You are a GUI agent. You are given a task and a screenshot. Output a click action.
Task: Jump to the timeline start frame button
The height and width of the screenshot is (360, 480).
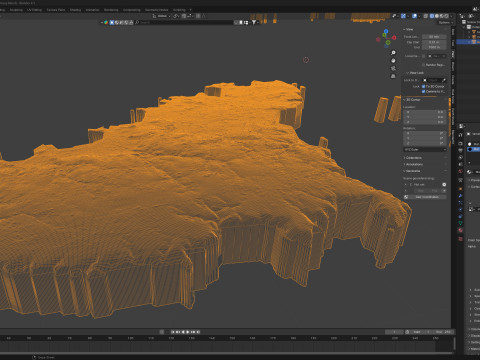(173, 332)
